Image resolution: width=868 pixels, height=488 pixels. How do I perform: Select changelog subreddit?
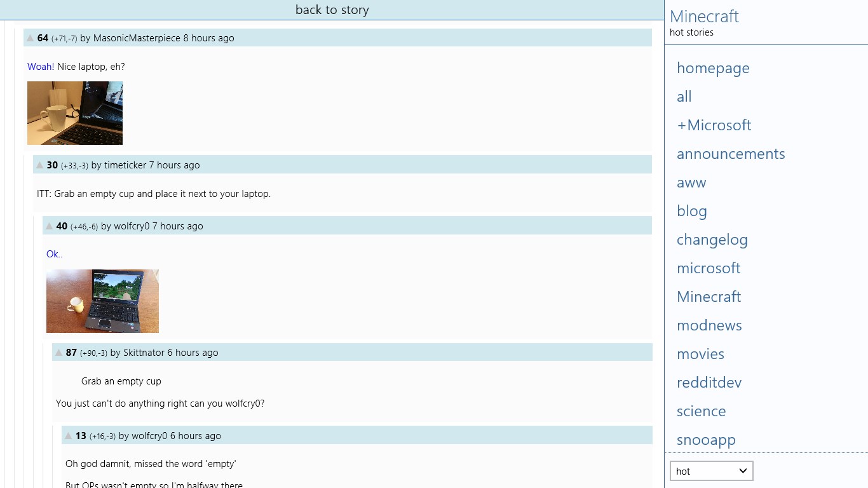coord(712,240)
